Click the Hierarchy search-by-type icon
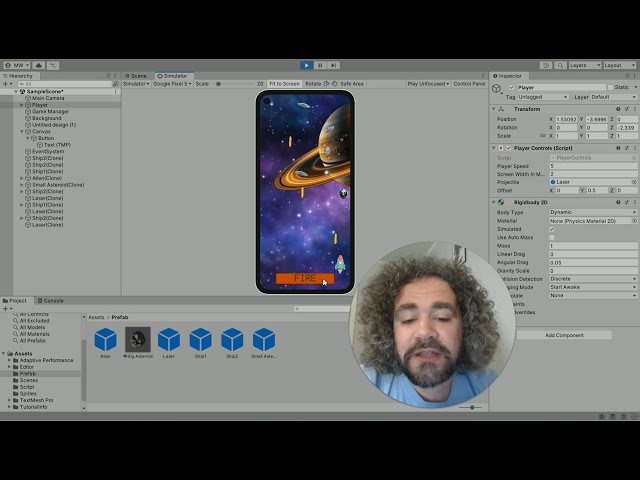Image resolution: width=640 pixels, height=480 pixels. click(116, 84)
